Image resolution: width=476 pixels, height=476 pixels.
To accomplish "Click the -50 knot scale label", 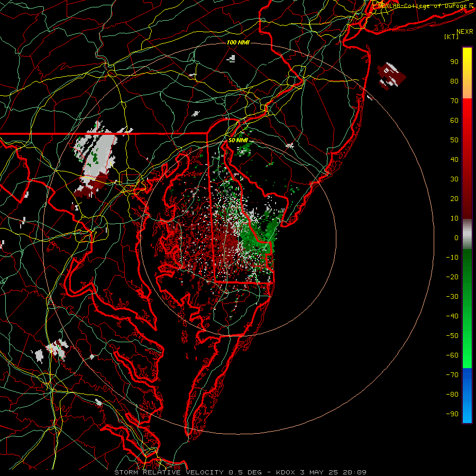I will click(452, 335).
